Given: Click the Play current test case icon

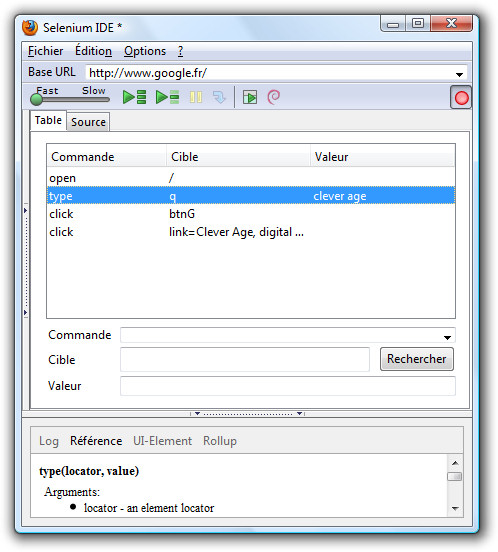Looking at the screenshot, I should click(167, 97).
